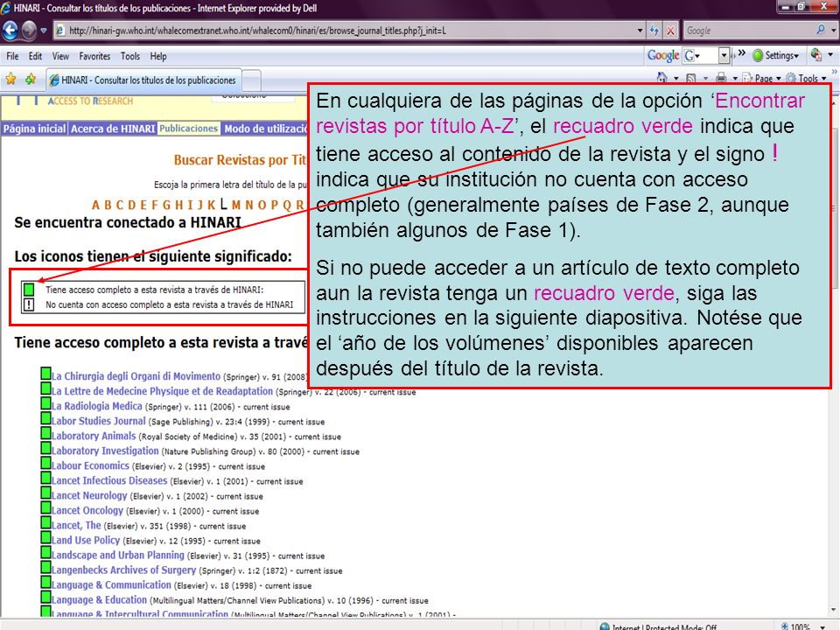This screenshot has height=630, width=840.
Task: Open Language & Education journal link
Action: pos(99,600)
